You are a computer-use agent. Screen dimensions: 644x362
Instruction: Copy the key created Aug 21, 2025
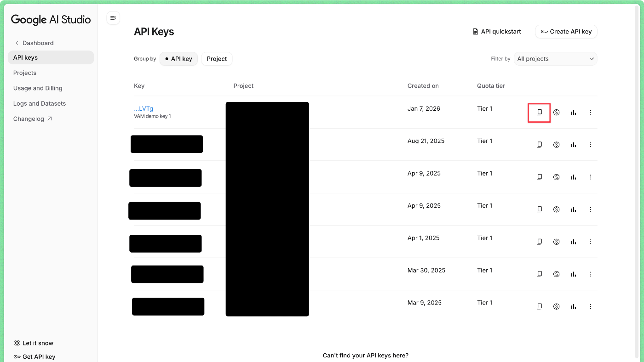coord(539,144)
